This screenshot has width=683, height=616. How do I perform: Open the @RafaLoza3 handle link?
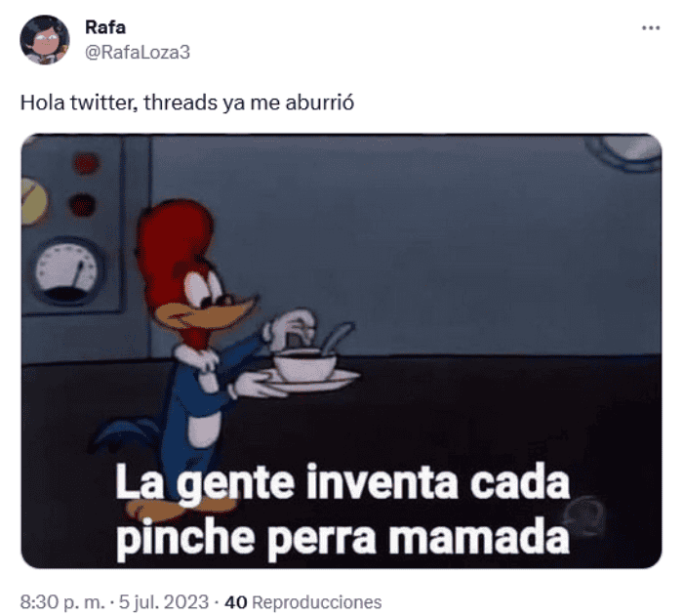point(138,53)
